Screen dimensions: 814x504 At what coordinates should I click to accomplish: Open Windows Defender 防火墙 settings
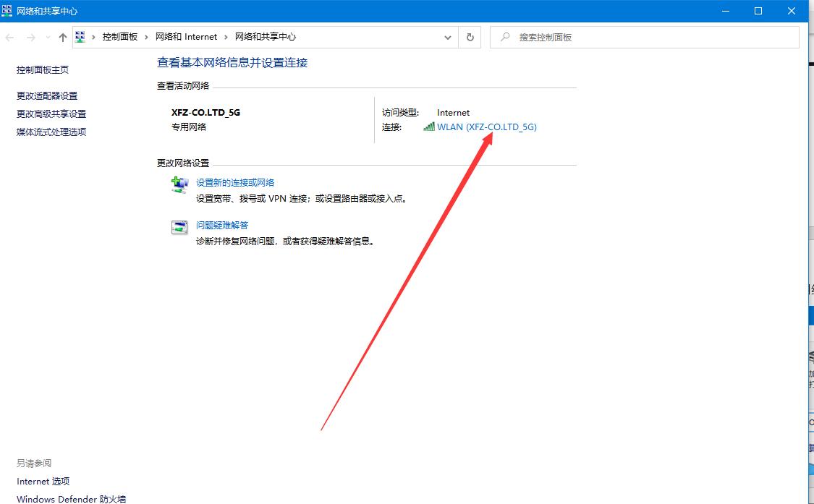click(x=70, y=499)
